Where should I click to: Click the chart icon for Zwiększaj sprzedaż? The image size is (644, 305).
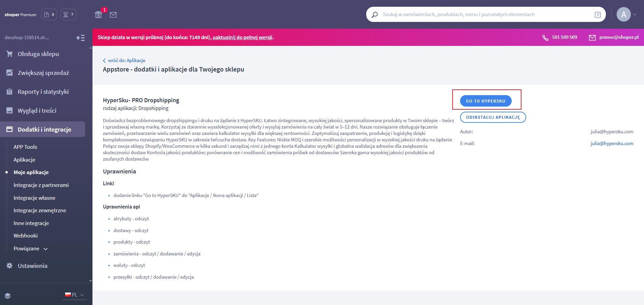pos(9,73)
